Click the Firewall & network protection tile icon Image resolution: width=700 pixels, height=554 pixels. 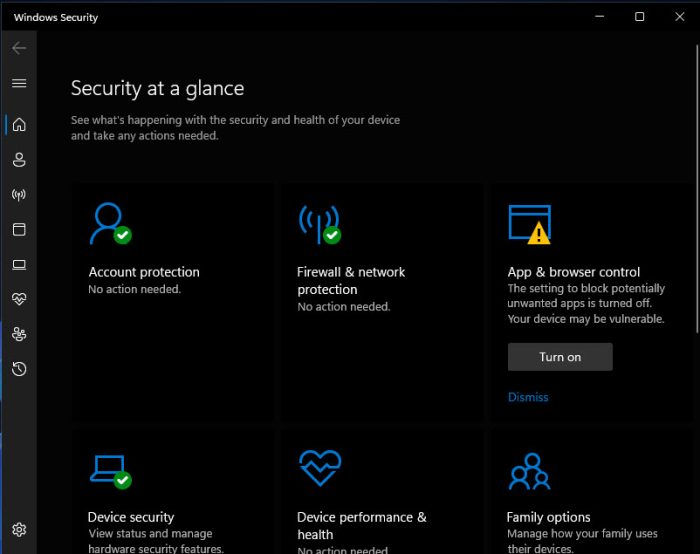320,225
